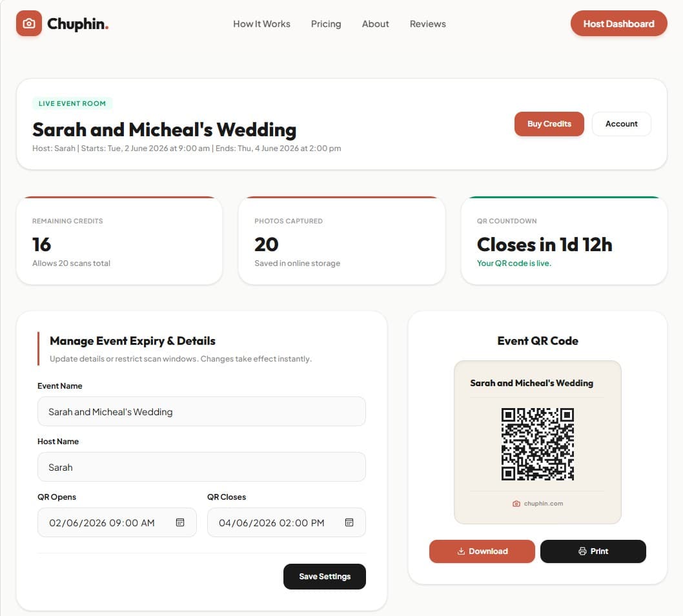Click the small camera icon beside chuphin.com
Image resolution: width=683 pixels, height=616 pixels.
coord(516,504)
